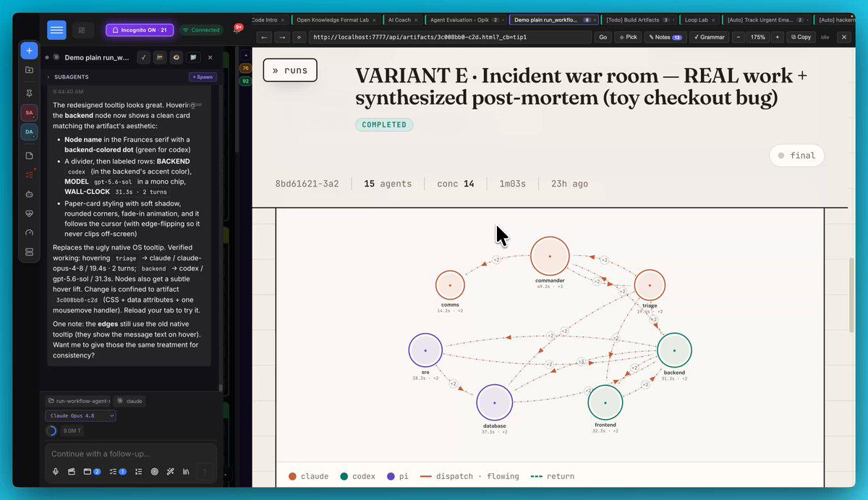Viewport: 868px width, 500px height.
Task: Open the blue hamburger menu
Action: tap(56, 30)
